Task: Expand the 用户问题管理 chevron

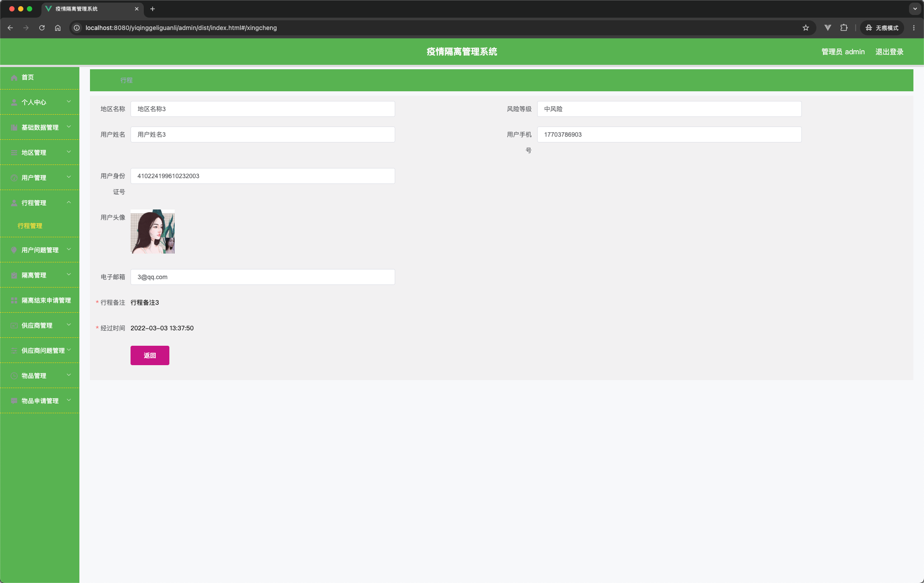Action: point(69,250)
